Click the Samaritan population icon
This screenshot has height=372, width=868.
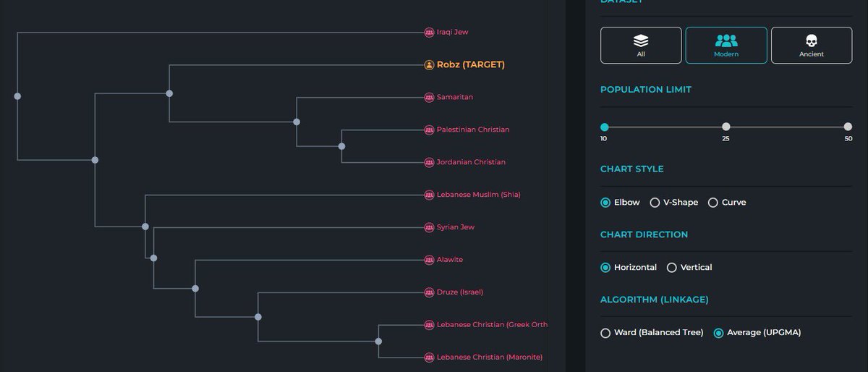click(429, 97)
